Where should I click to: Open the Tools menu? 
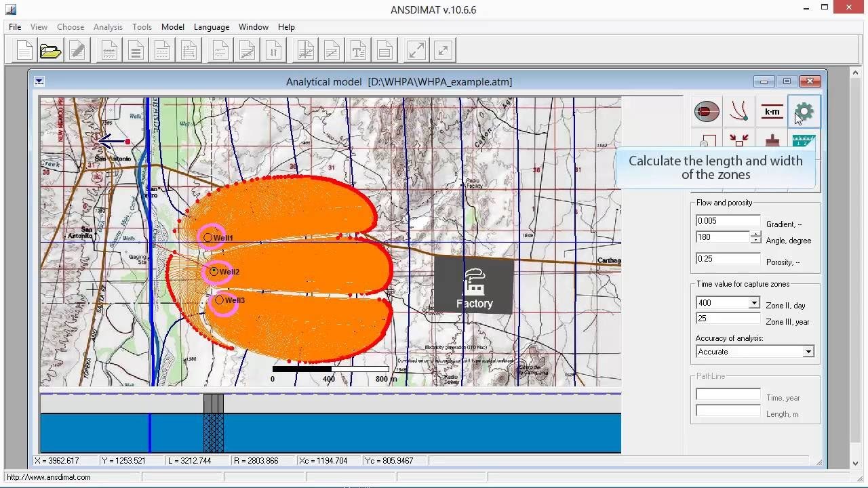click(142, 27)
